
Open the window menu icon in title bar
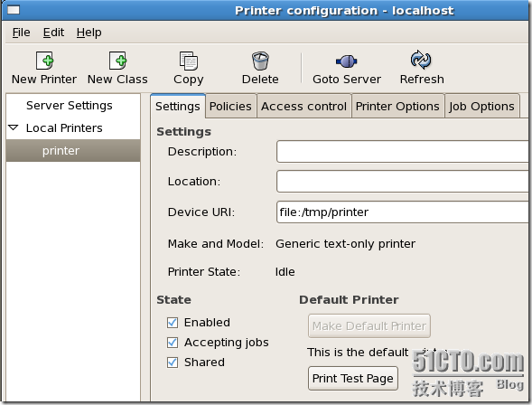(14, 10)
